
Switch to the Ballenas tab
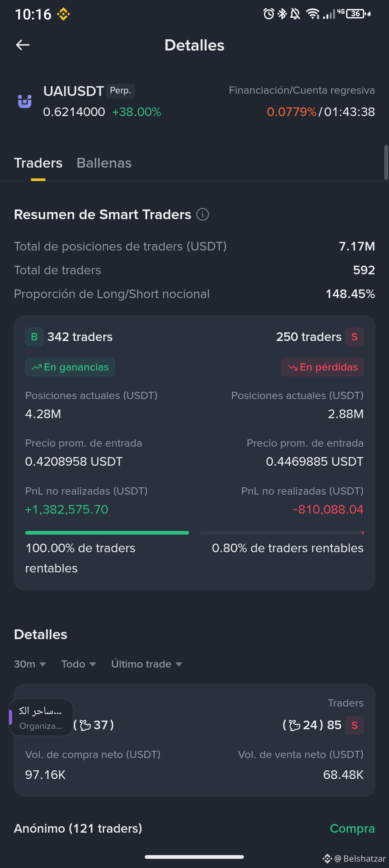[x=104, y=163]
